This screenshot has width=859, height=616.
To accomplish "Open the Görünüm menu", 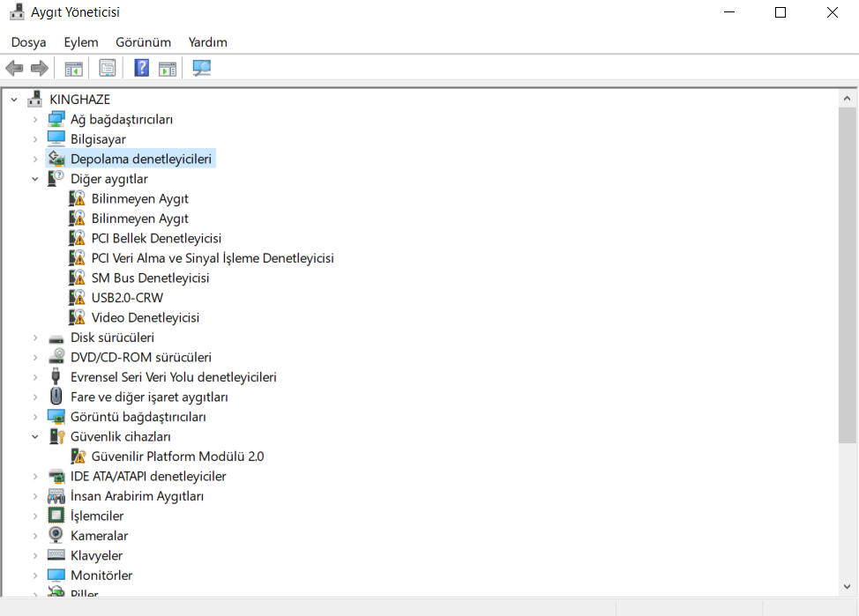I will tap(143, 42).
